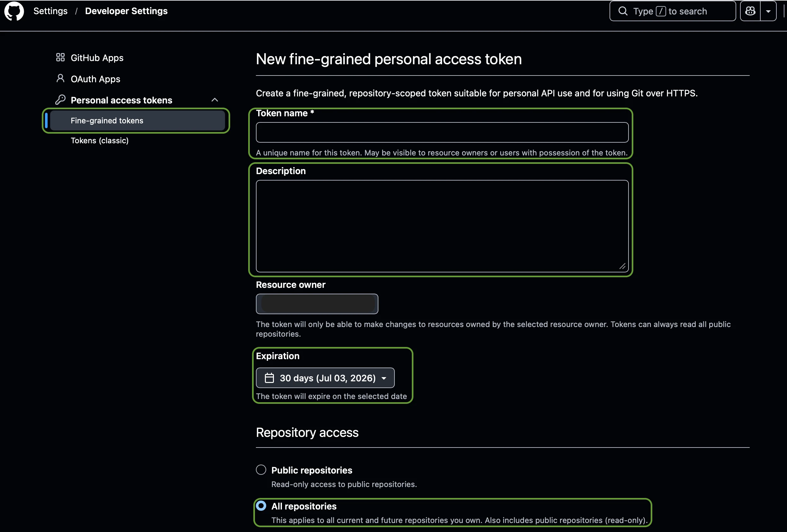Select Personal access tokens section header
This screenshot has width=787, height=532.
(121, 100)
